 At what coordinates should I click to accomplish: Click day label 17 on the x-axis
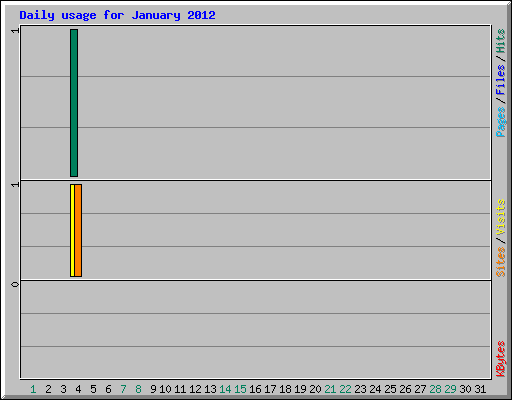coord(270,389)
